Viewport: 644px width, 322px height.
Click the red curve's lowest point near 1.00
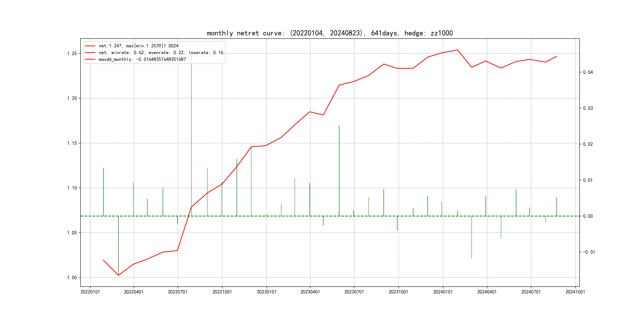(118, 275)
